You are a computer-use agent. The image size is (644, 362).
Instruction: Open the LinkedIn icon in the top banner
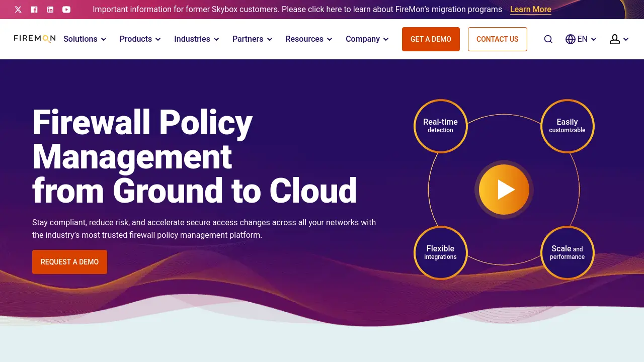tap(50, 9)
